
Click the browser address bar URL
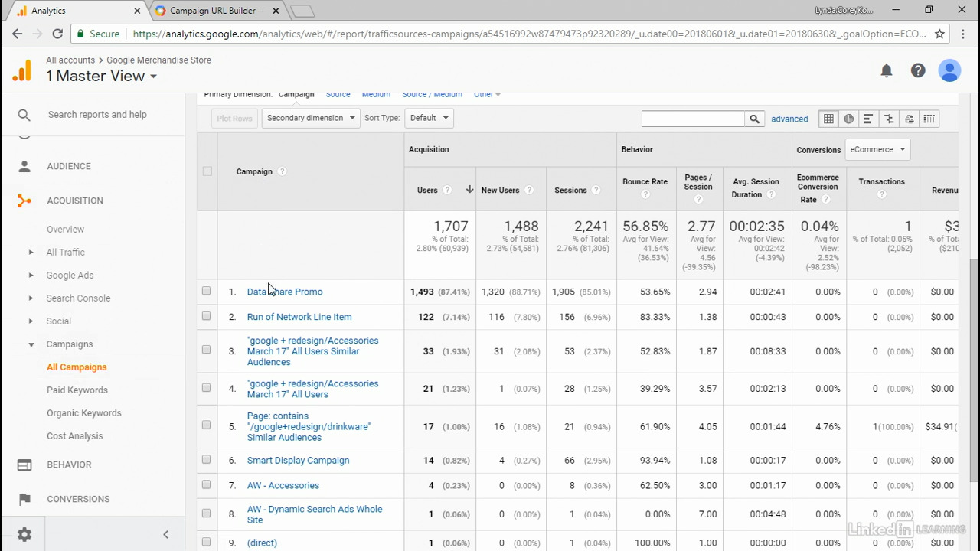point(530,34)
